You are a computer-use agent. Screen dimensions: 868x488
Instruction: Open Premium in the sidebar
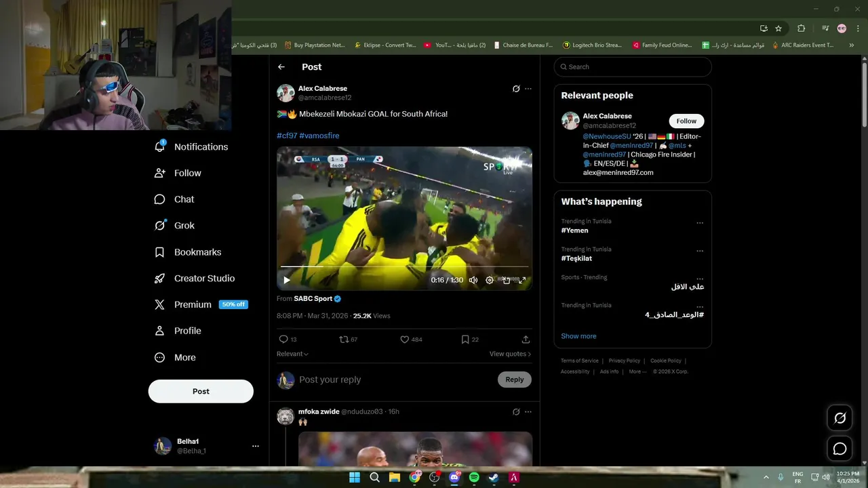coord(201,305)
